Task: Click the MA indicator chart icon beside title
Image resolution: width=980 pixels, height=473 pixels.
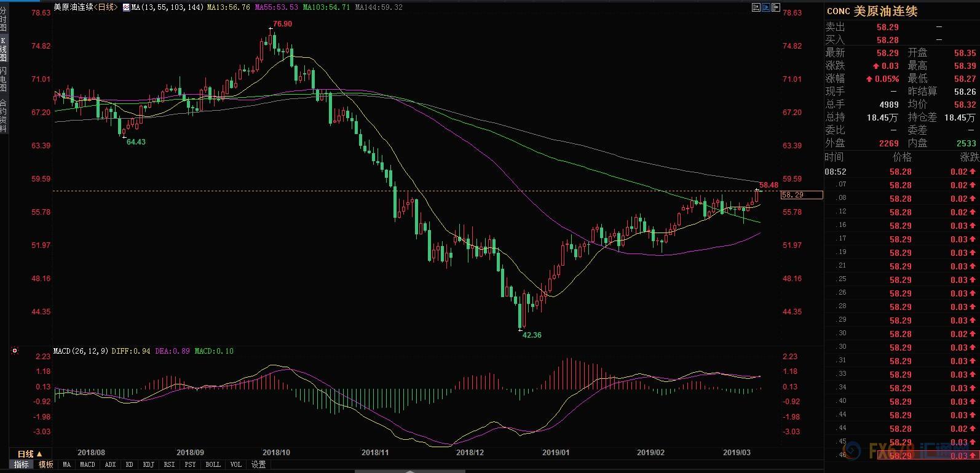Action: [126, 7]
